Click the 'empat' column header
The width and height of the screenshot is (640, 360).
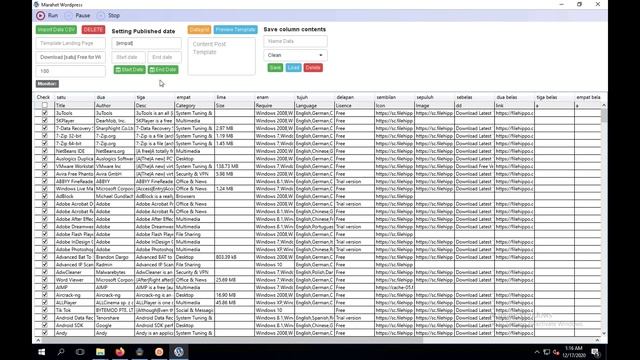pos(195,98)
